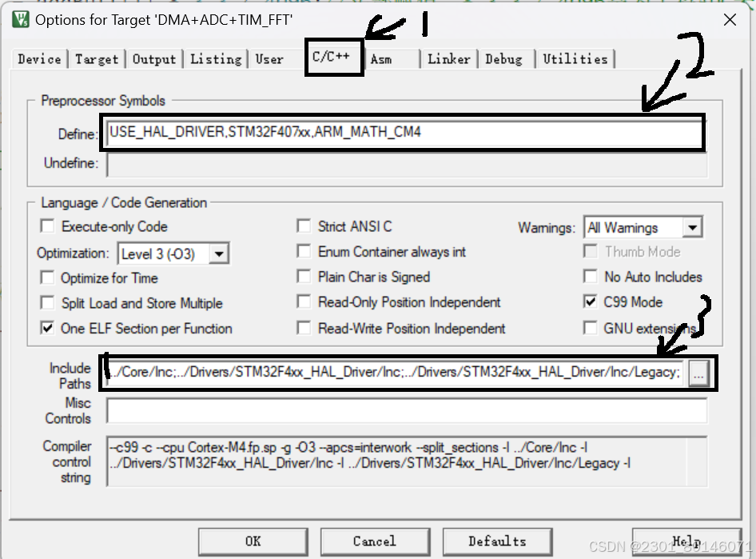Screen dimensions: 756x559
Task: Open the Include Paths browse button
Action: tap(698, 373)
